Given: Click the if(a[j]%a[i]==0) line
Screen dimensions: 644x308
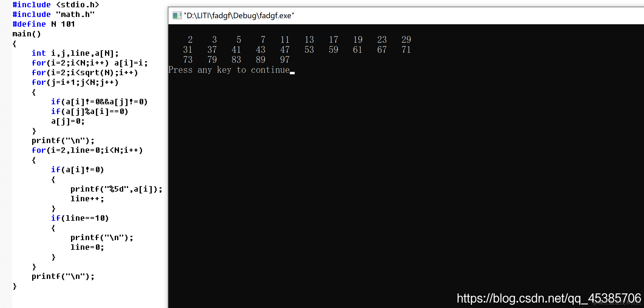Looking at the screenshot, I should tap(90, 112).
